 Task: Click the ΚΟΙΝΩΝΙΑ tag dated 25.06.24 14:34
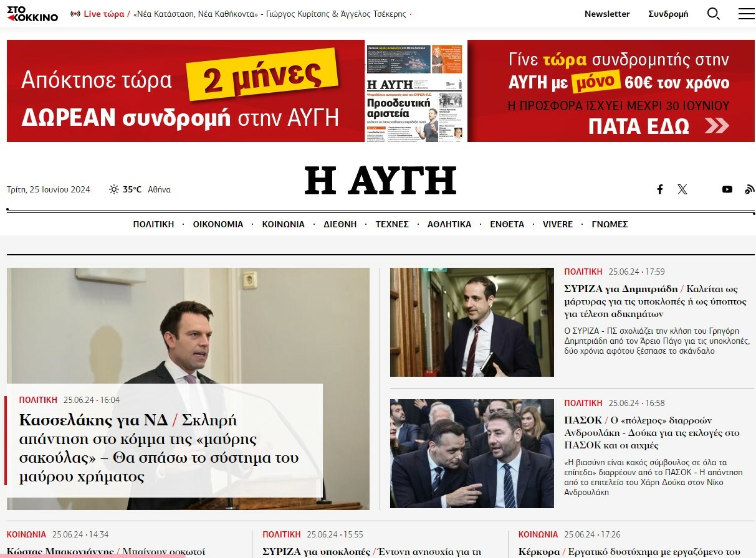click(27, 534)
